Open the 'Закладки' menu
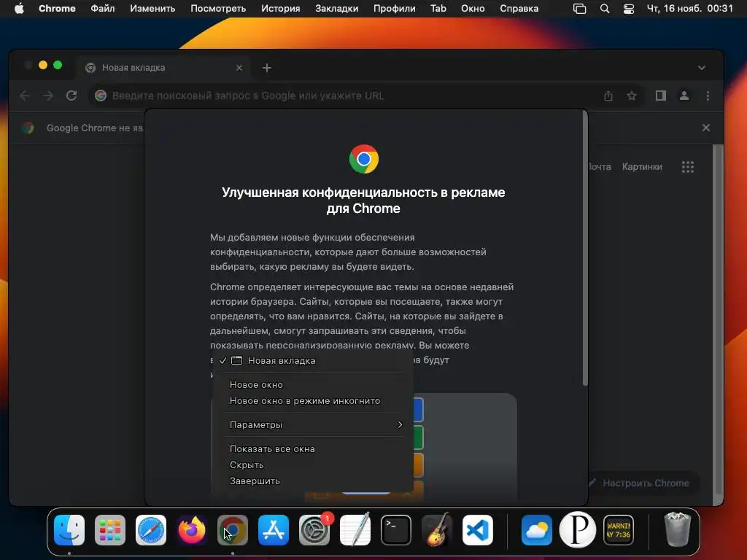 [337, 8]
